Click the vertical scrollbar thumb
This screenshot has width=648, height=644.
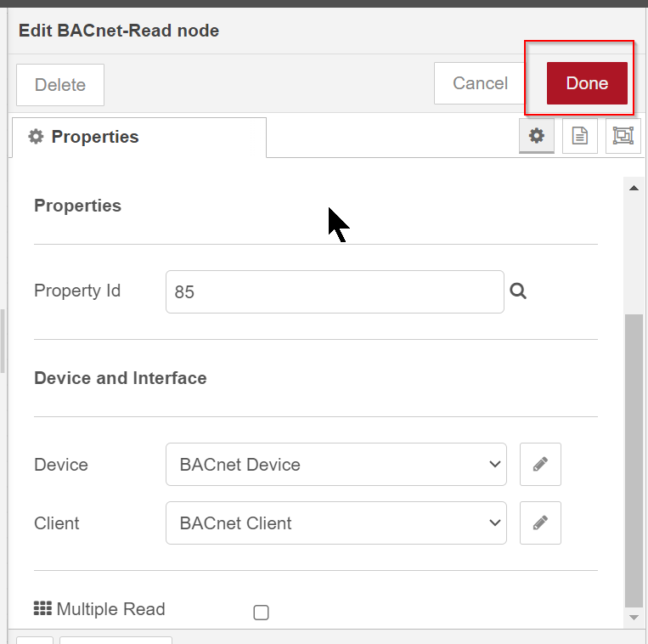634,460
